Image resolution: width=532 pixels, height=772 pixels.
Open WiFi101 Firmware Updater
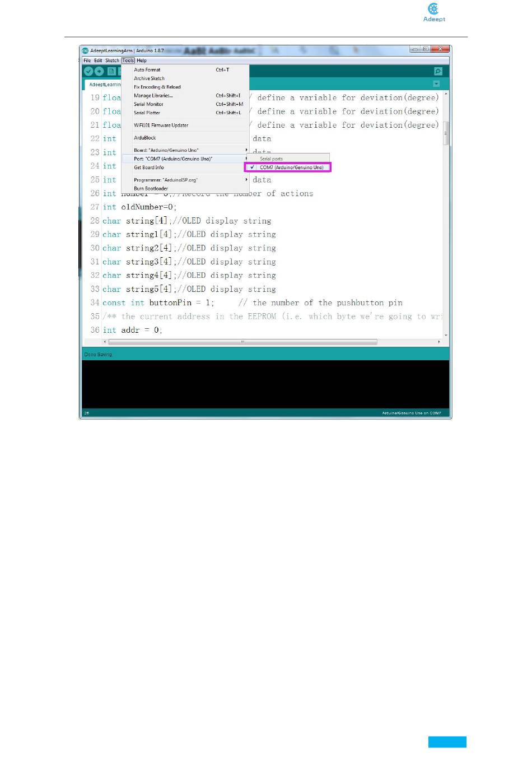click(185, 125)
